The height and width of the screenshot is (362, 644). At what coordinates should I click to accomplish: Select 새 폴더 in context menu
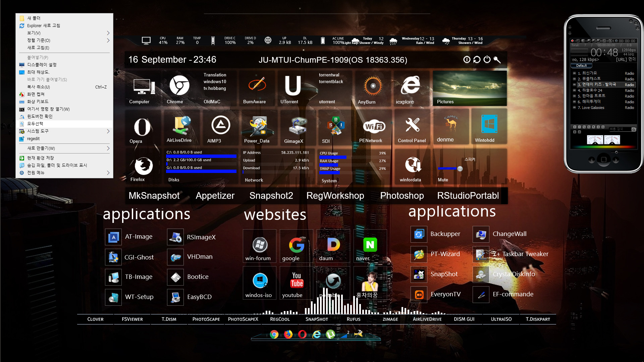[x=64, y=18]
